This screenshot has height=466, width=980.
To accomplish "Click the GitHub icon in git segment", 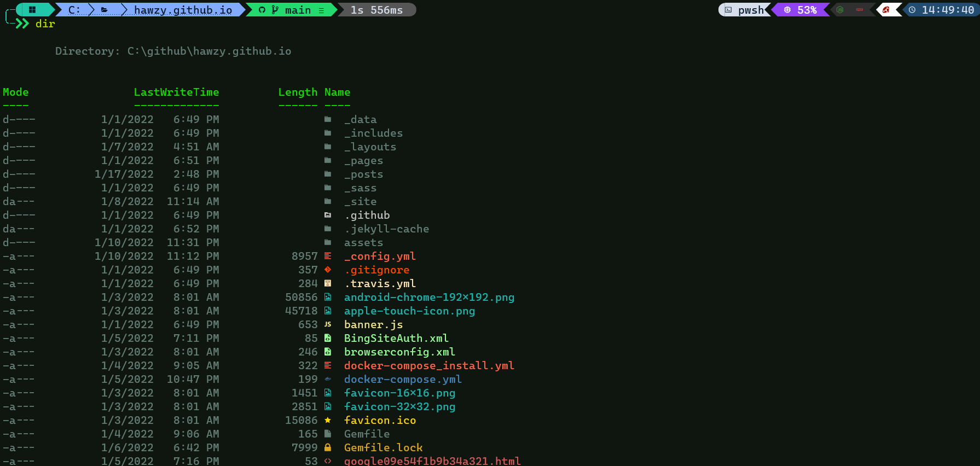I will tap(262, 10).
